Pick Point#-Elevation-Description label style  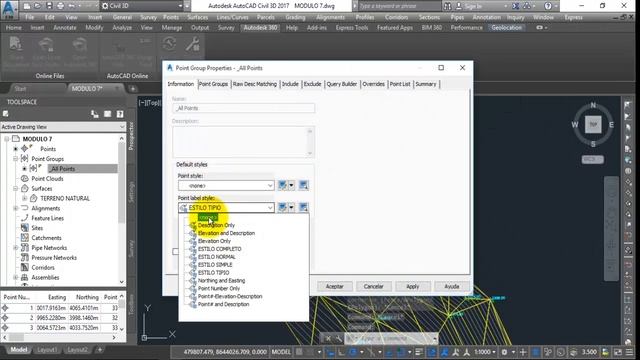click(x=230, y=296)
